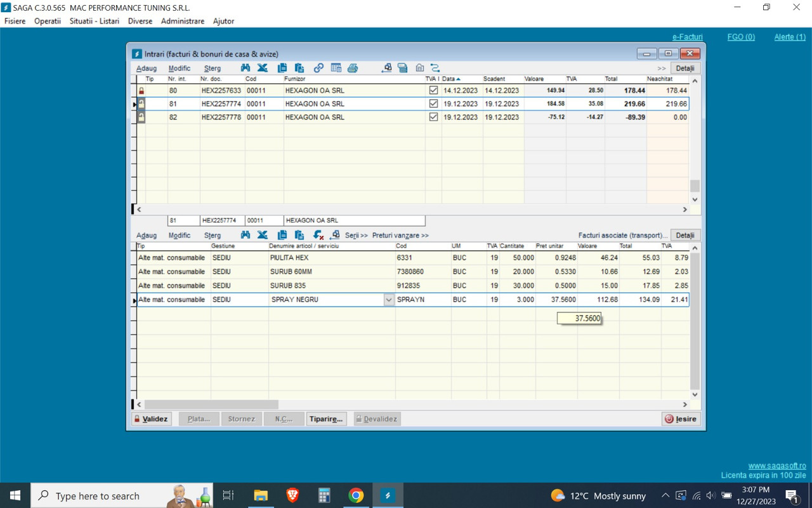This screenshot has width=812, height=508.
Task: Open Brave browser from taskbar
Action: pyautogui.click(x=292, y=495)
